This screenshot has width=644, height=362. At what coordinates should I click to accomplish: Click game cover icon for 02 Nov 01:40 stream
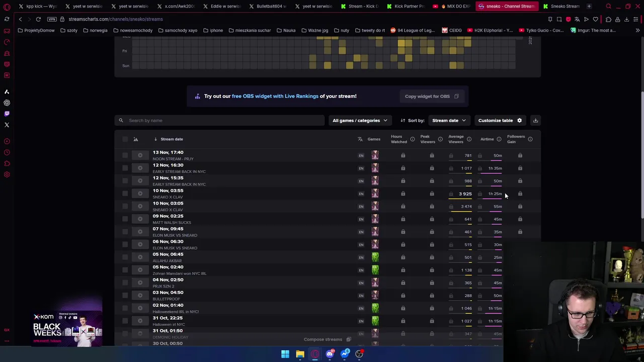point(375,308)
